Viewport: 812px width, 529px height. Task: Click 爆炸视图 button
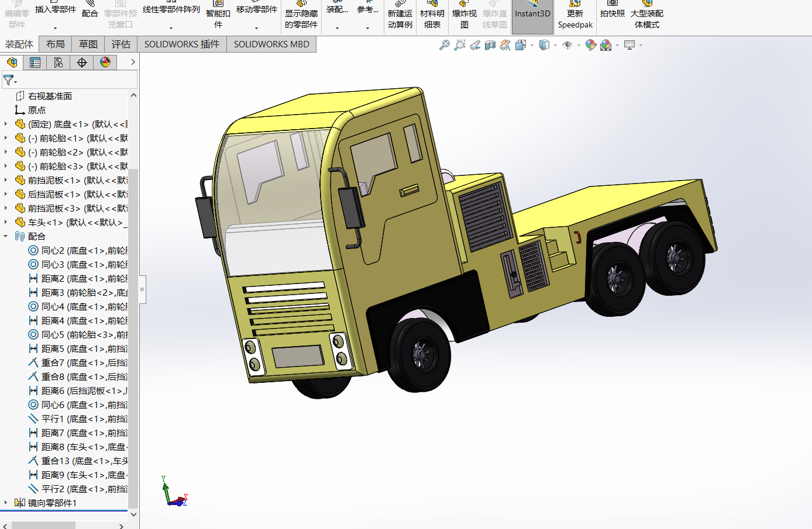click(465, 16)
